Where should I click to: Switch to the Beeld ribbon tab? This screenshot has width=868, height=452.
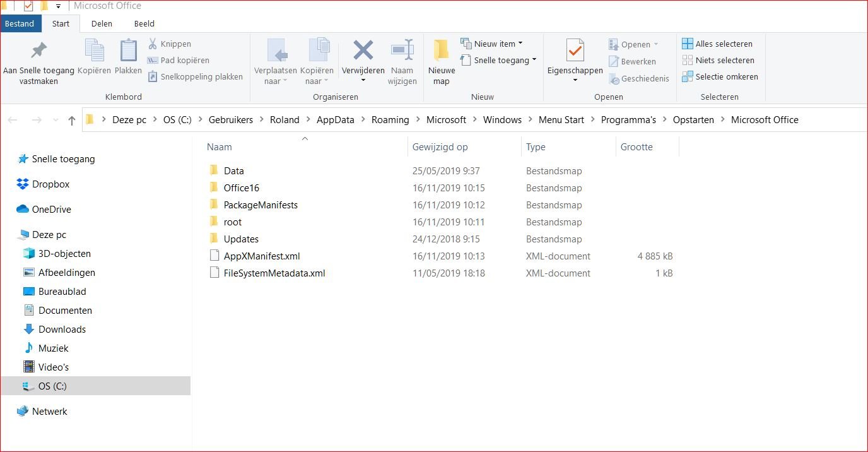click(x=144, y=23)
